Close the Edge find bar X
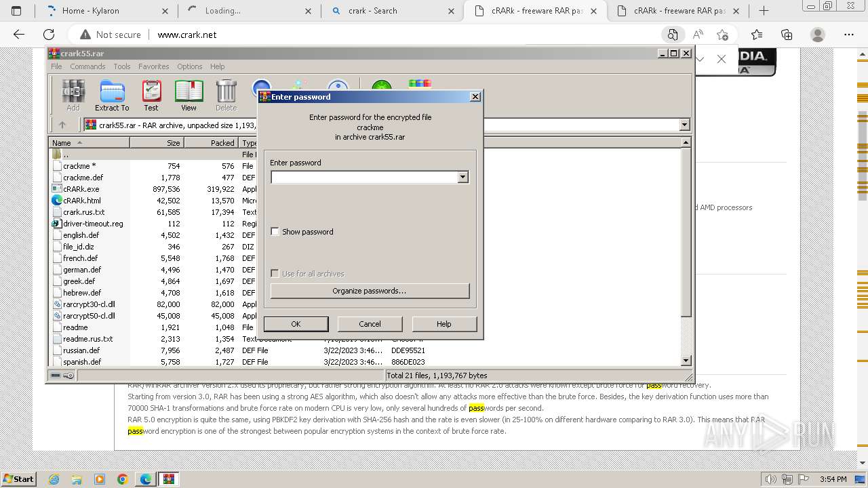This screenshot has height=488, width=868. coord(722,59)
